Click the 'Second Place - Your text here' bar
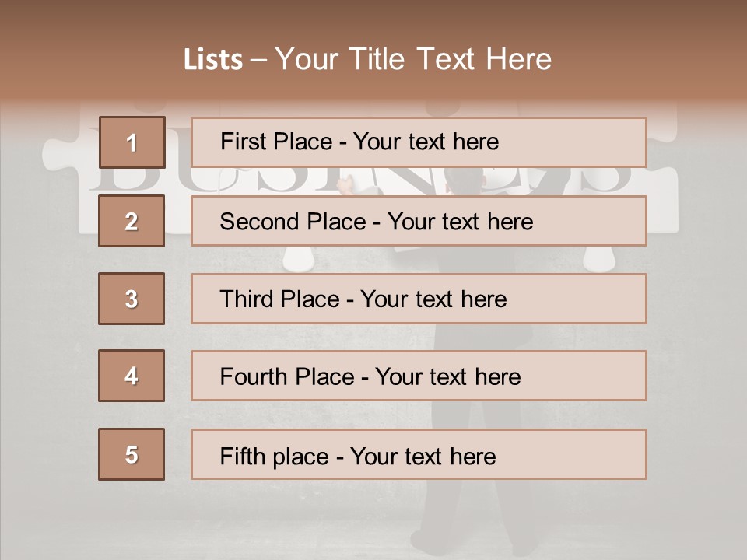 click(419, 221)
